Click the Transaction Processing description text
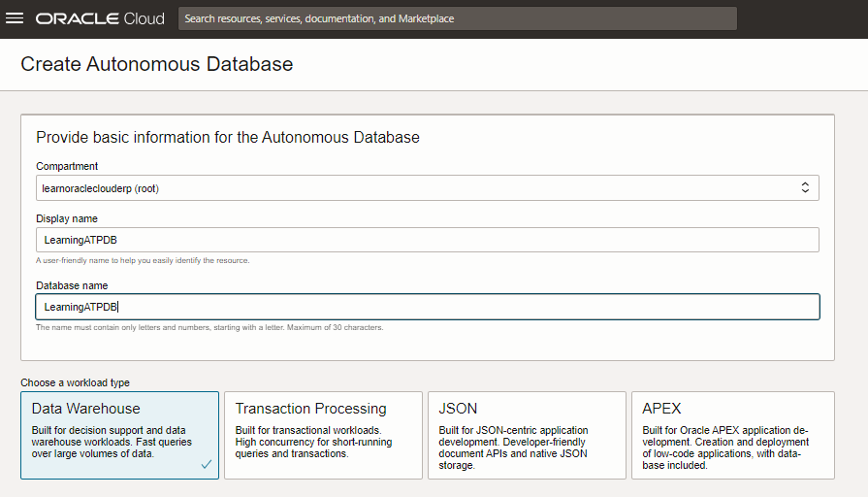Screen dimensions: 868x497 click(x=313, y=442)
